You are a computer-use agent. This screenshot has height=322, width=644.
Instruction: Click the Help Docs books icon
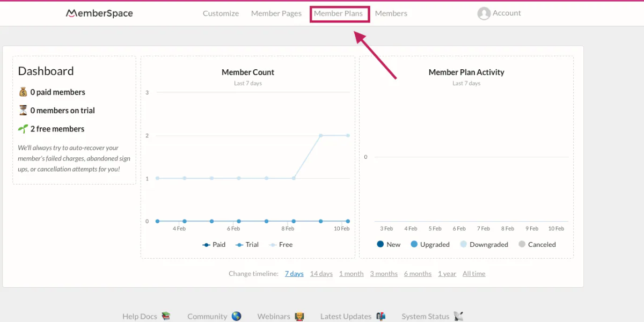click(166, 317)
